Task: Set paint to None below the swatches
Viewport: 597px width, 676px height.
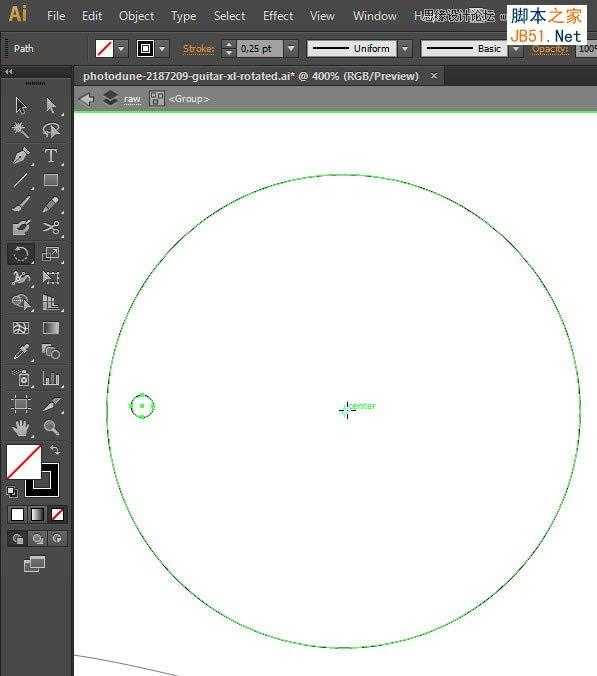Action: point(57,514)
